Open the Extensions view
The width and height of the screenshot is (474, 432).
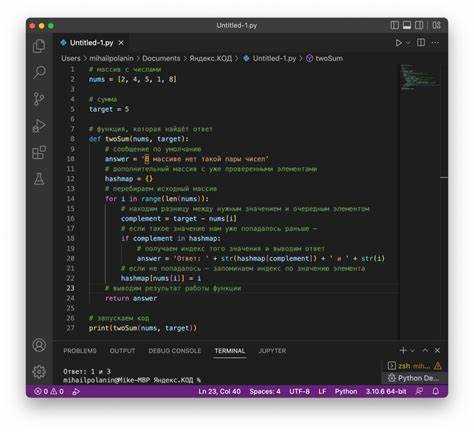[x=39, y=152]
